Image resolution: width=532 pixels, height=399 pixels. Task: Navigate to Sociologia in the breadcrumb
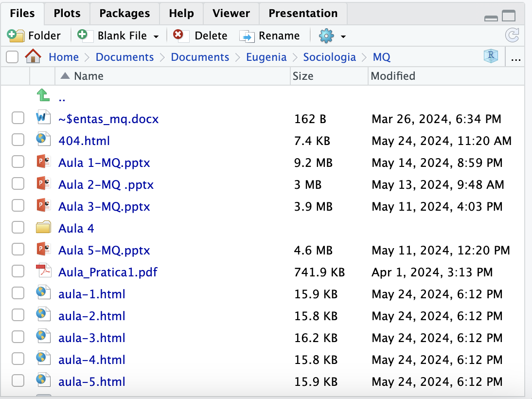coord(329,57)
